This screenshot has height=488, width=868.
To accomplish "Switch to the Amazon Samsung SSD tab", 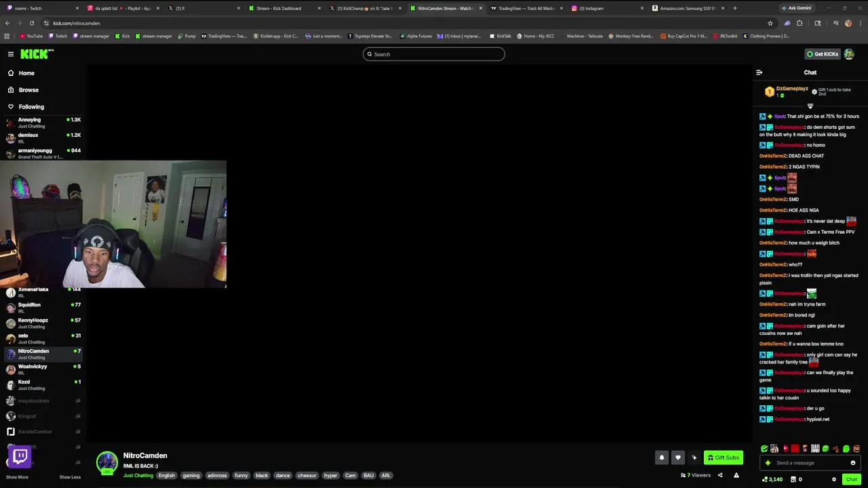I will 688,8.
